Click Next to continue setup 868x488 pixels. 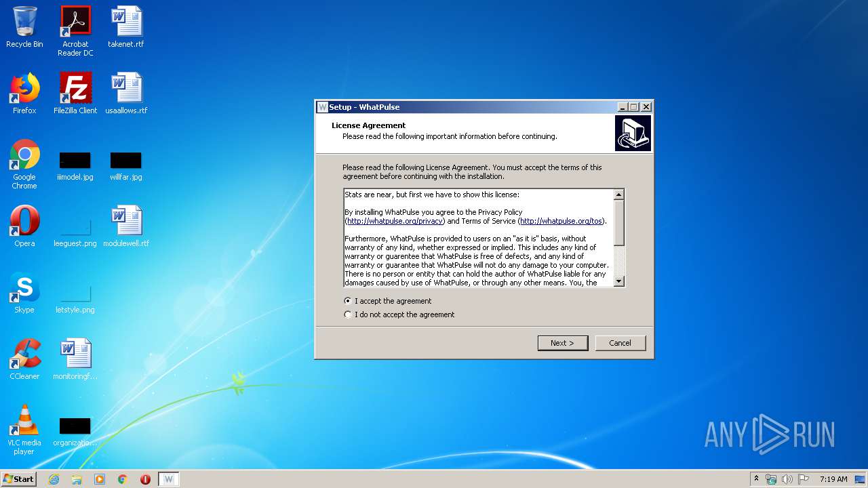click(563, 343)
